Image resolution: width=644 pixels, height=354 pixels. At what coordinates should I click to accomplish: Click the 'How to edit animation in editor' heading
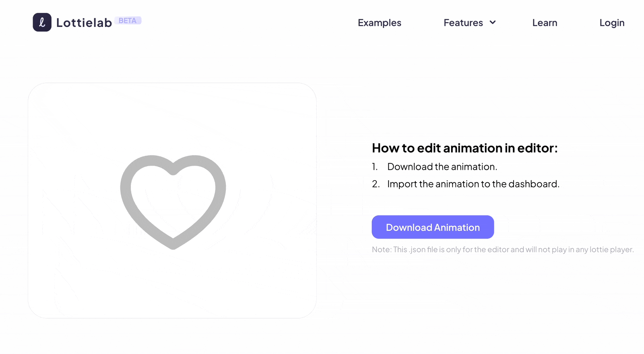[x=464, y=148]
